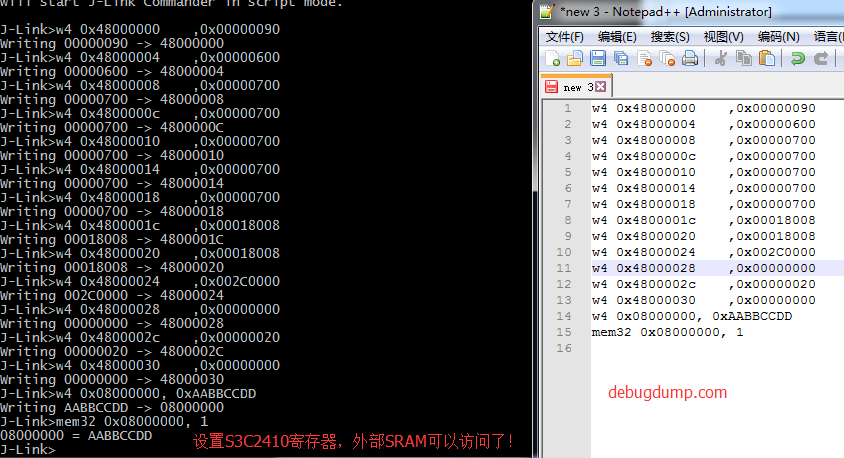This screenshot has height=458, width=844.
Task: Close the current document via toolbar icon
Action: (x=644, y=58)
